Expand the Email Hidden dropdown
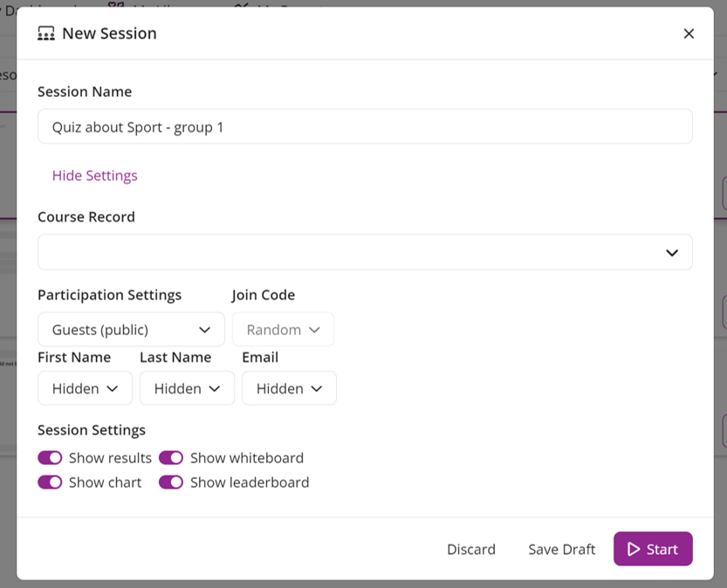This screenshot has height=588, width=727. click(x=289, y=388)
